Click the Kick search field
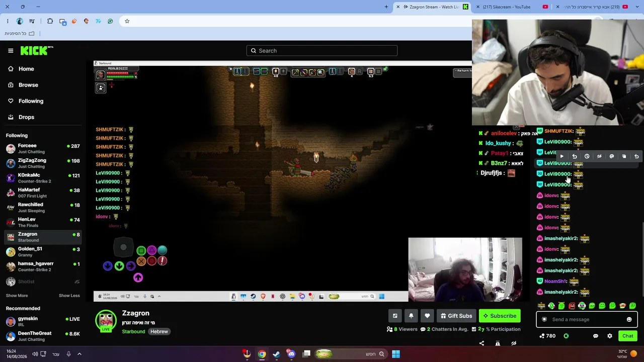Viewport: 644px width, 362px height. (322, 51)
